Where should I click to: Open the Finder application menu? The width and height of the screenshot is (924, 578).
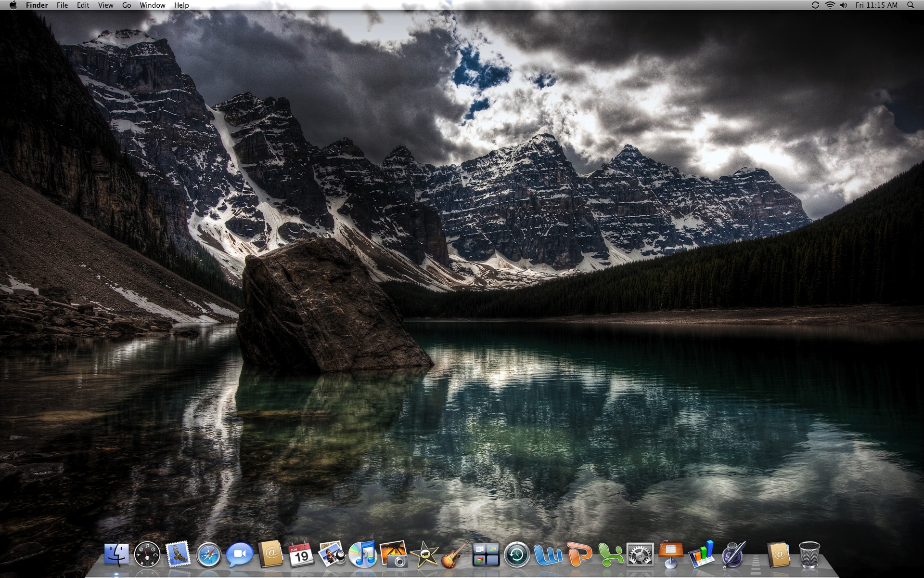(37, 5)
